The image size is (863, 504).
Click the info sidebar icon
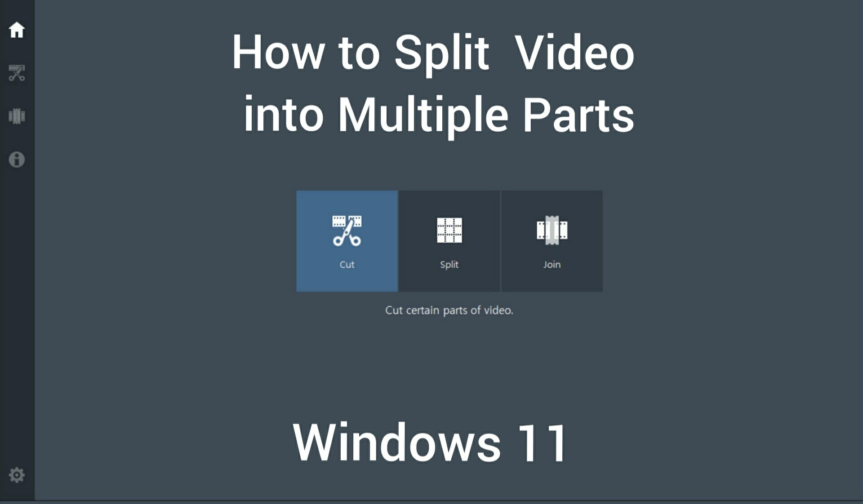[16, 159]
